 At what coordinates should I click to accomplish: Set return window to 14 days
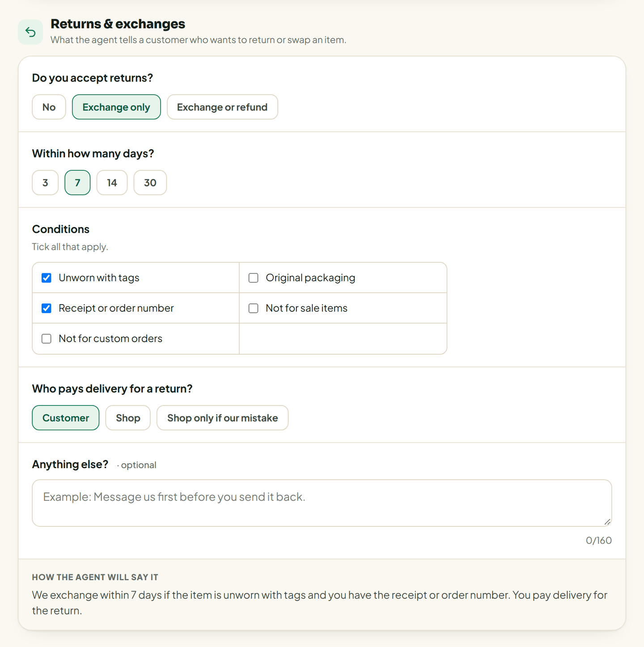click(x=112, y=182)
